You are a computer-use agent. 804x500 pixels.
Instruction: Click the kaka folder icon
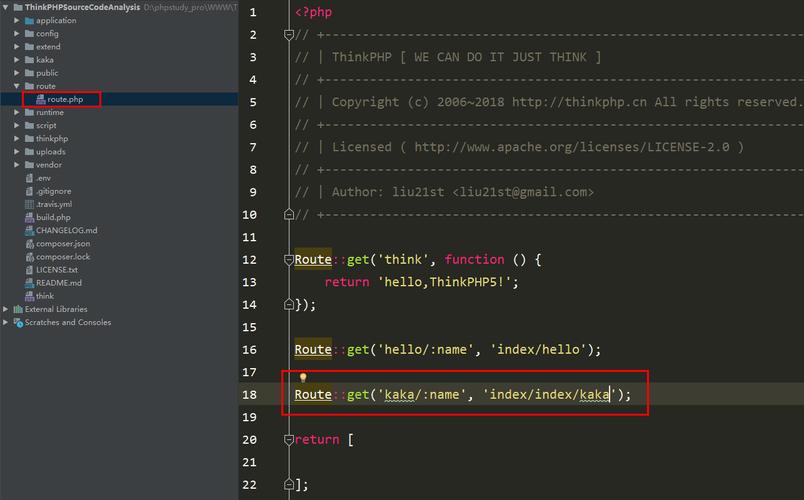tap(29, 59)
